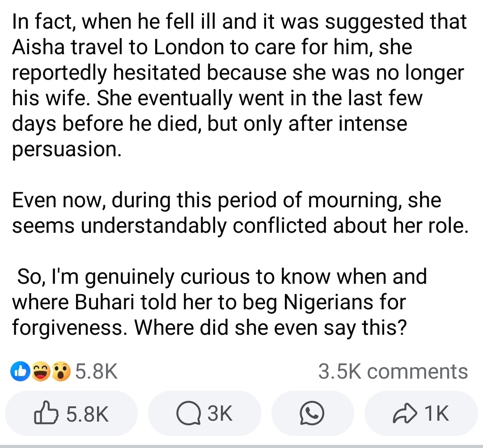
Task: Open comments with the 3K button
Action: (x=204, y=413)
